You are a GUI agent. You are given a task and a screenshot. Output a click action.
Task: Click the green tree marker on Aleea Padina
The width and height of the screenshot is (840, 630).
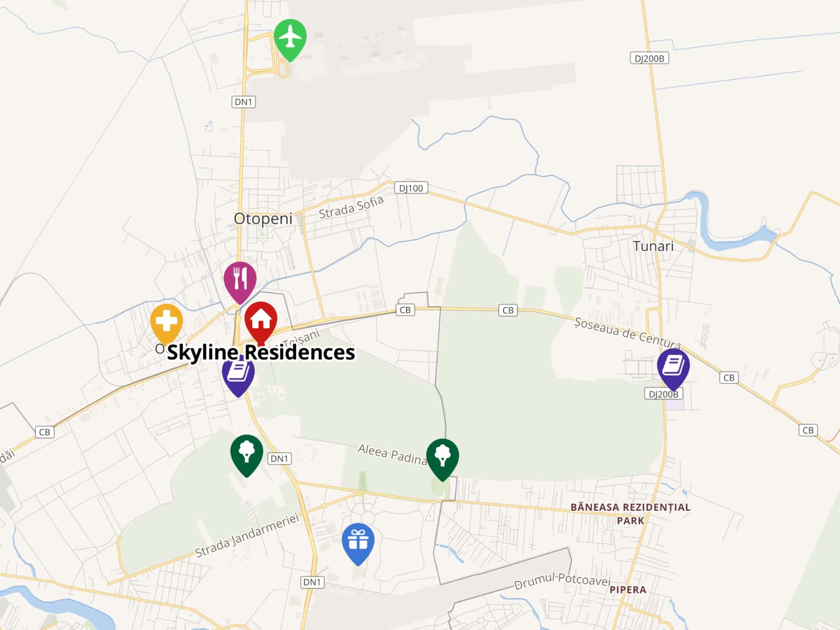pyautogui.click(x=442, y=459)
